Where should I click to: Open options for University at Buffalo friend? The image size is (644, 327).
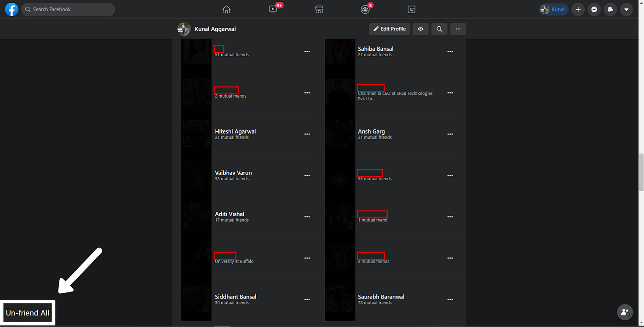307,258
